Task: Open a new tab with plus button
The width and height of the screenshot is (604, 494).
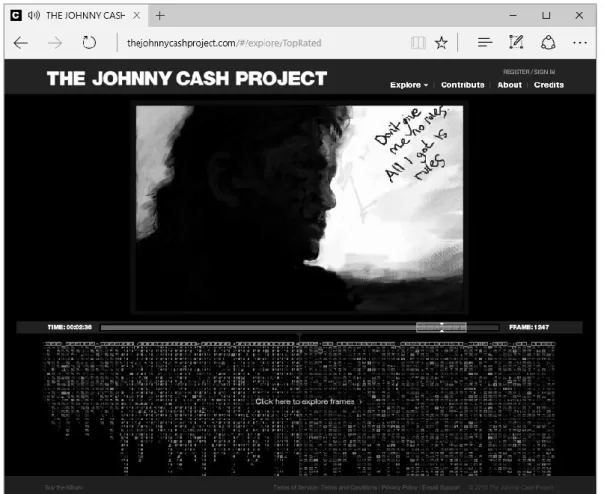Action: 160,15
